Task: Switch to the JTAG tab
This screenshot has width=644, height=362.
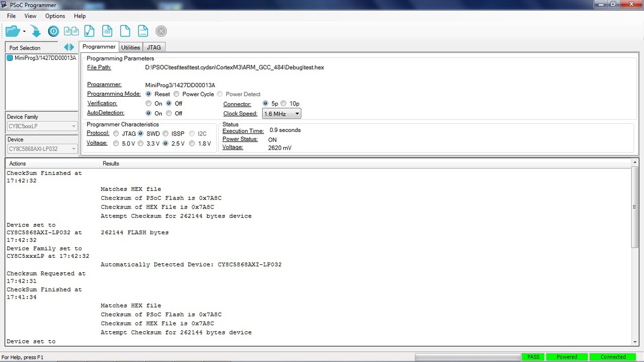Action: coord(154,47)
